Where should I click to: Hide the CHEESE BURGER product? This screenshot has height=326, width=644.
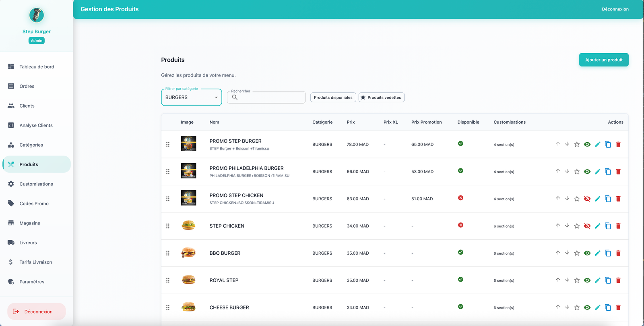click(587, 307)
